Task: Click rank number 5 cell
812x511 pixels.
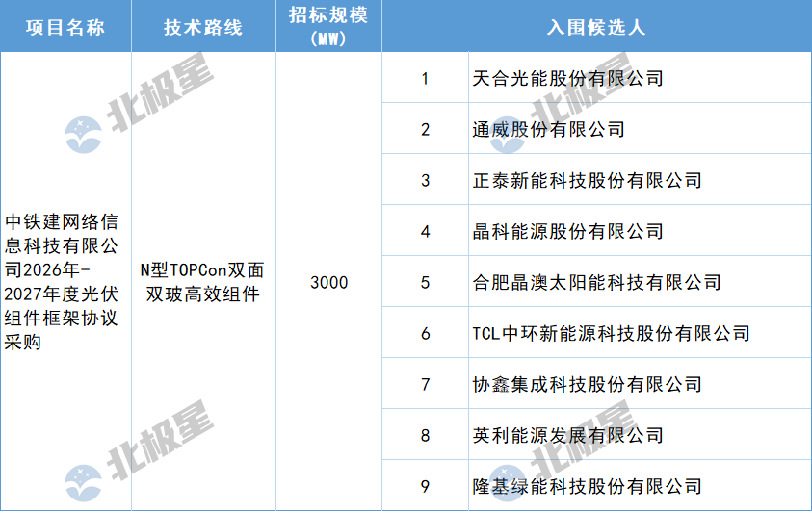Action: pos(425,282)
